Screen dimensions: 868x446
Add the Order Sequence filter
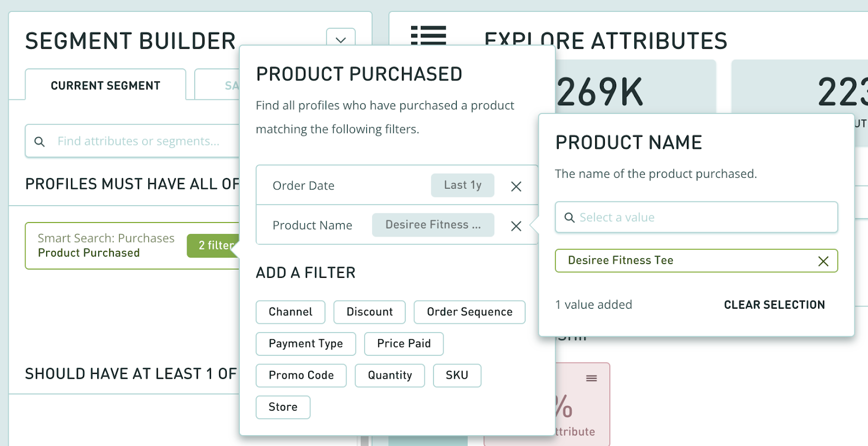pyautogui.click(x=470, y=312)
